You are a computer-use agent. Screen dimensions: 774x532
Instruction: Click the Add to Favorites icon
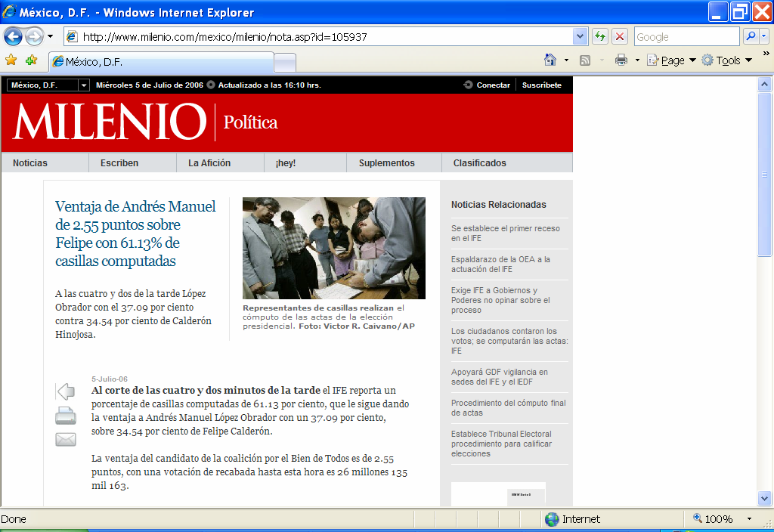tap(32, 60)
